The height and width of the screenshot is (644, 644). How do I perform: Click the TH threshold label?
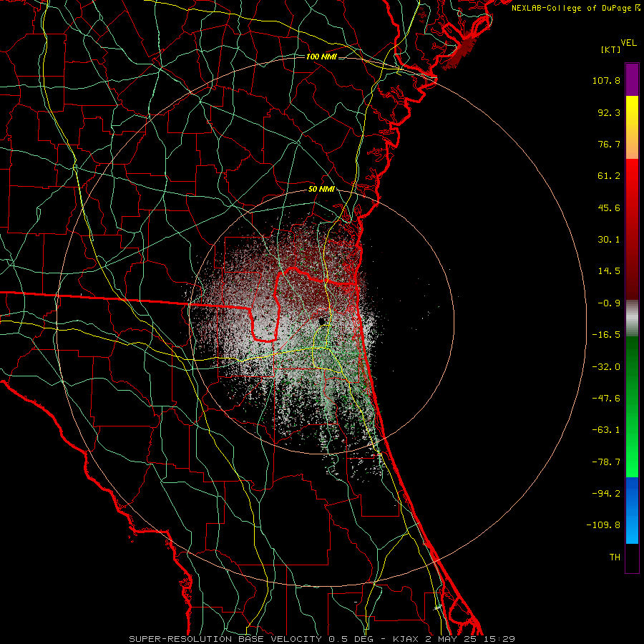click(615, 557)
